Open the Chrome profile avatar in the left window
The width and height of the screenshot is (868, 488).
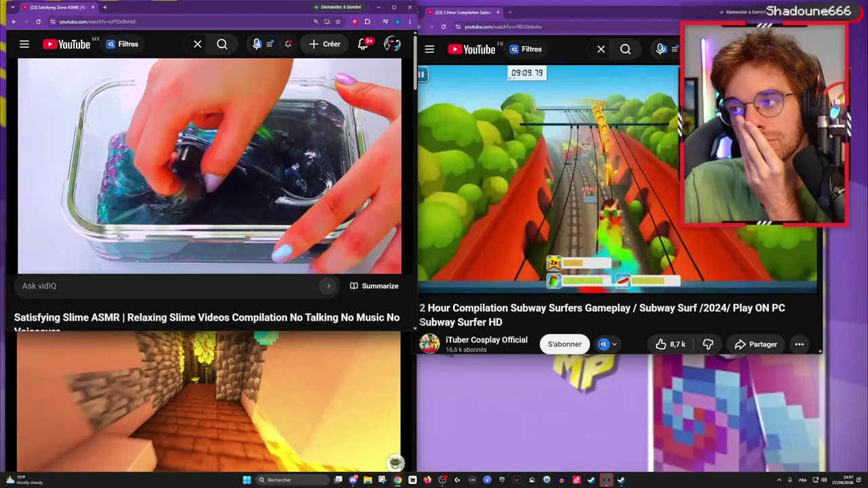pyautogui.click(x=397, y=22)
